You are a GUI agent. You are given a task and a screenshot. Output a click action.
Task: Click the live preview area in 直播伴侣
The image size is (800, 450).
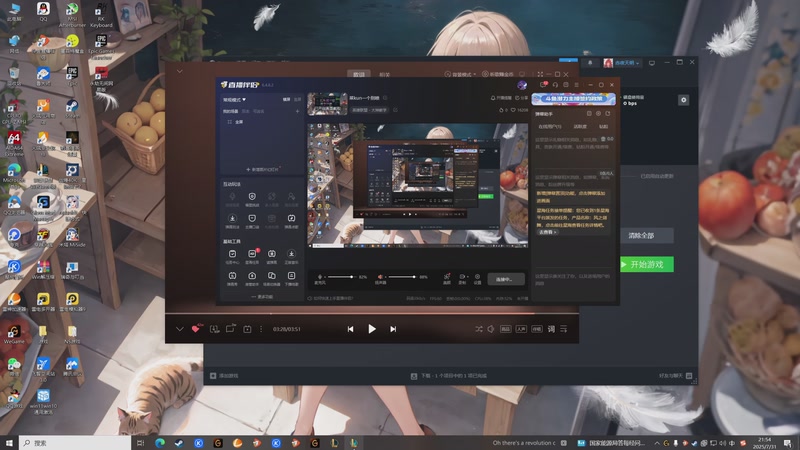pos(417,186)
